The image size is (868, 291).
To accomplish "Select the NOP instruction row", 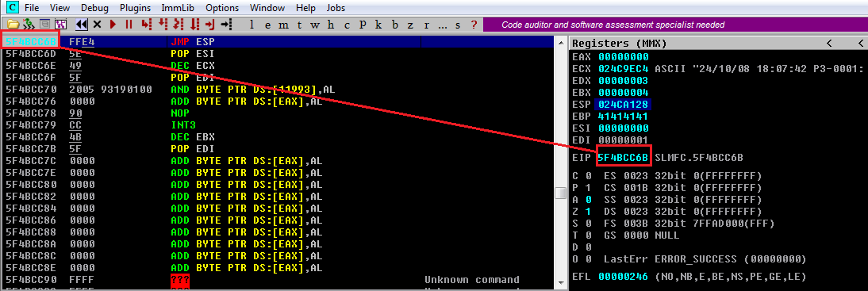I will (278, 113).
